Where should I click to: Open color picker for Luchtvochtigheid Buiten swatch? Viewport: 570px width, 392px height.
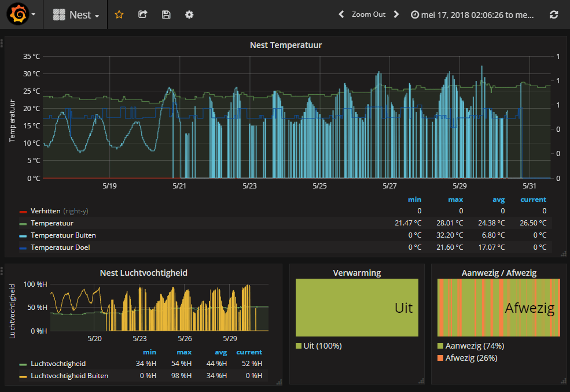(x=23, y=376)
